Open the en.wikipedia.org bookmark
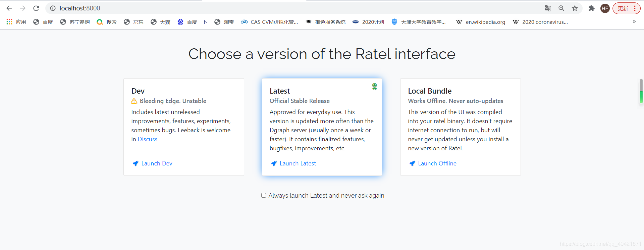This screenshot has width=644, height=250. tap(481, 22)
